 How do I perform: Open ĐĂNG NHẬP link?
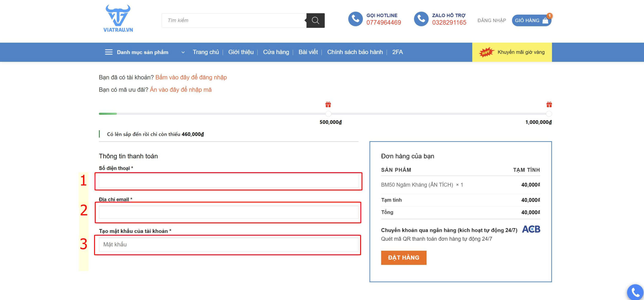tap(492, 20)
